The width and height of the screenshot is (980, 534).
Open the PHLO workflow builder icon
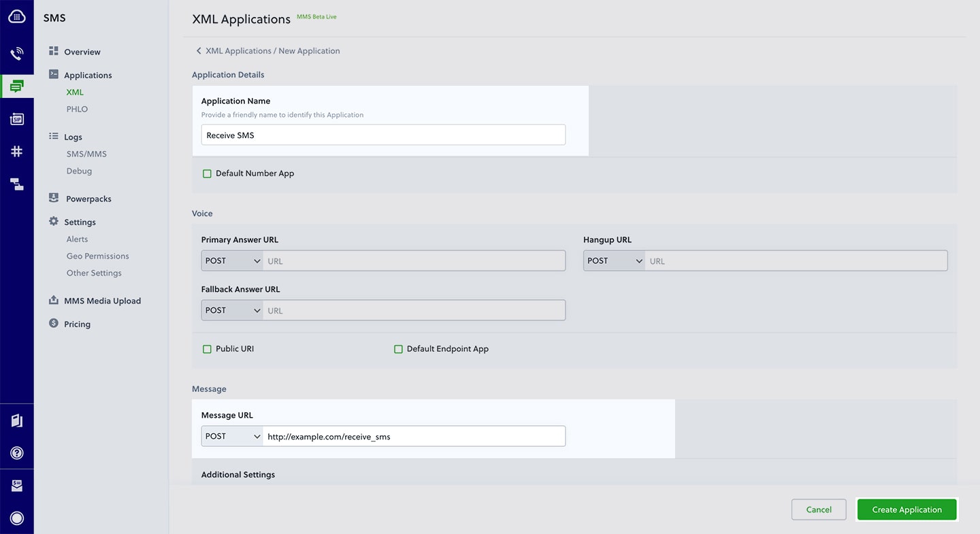tap(16, 184)
